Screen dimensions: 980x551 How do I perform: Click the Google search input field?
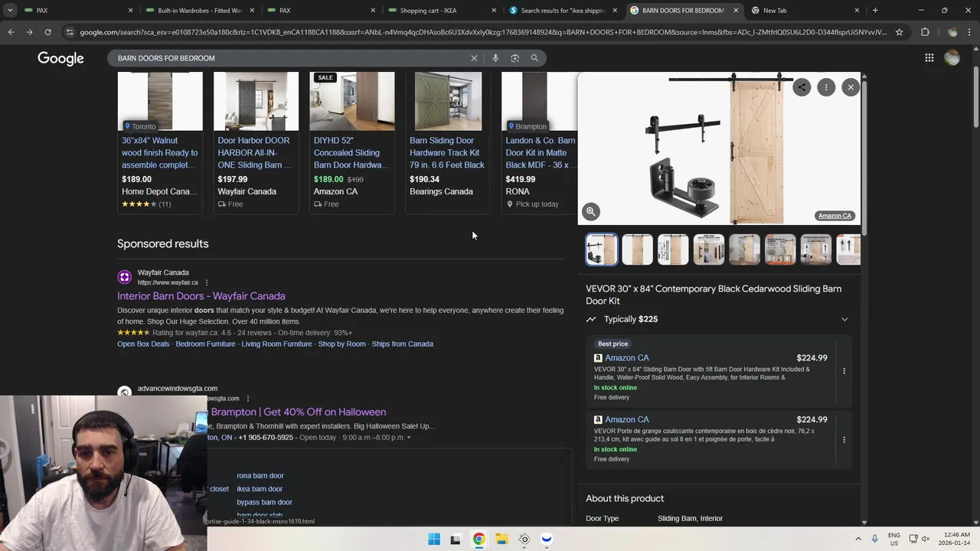coord(291,58)
